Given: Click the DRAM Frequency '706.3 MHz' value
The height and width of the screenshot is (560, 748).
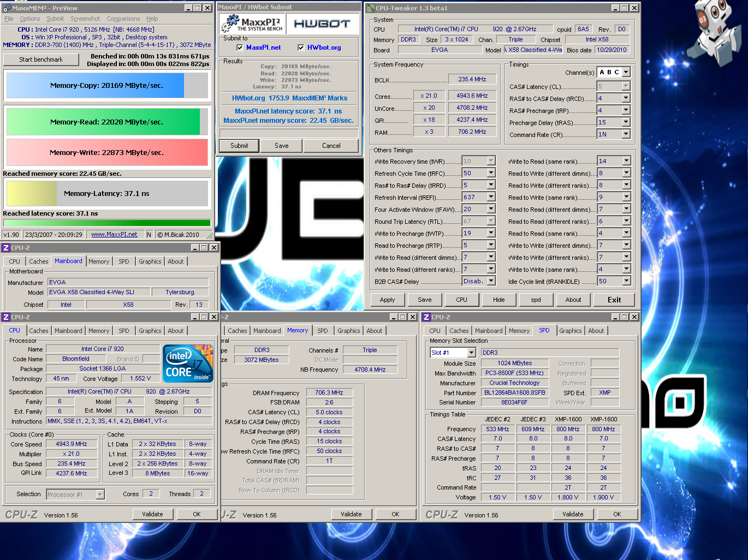Looking at the screenshot, I should click(329, 392).
